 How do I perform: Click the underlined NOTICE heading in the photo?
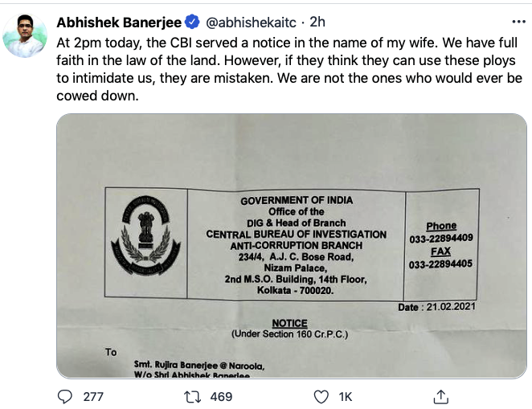(289, 323)
